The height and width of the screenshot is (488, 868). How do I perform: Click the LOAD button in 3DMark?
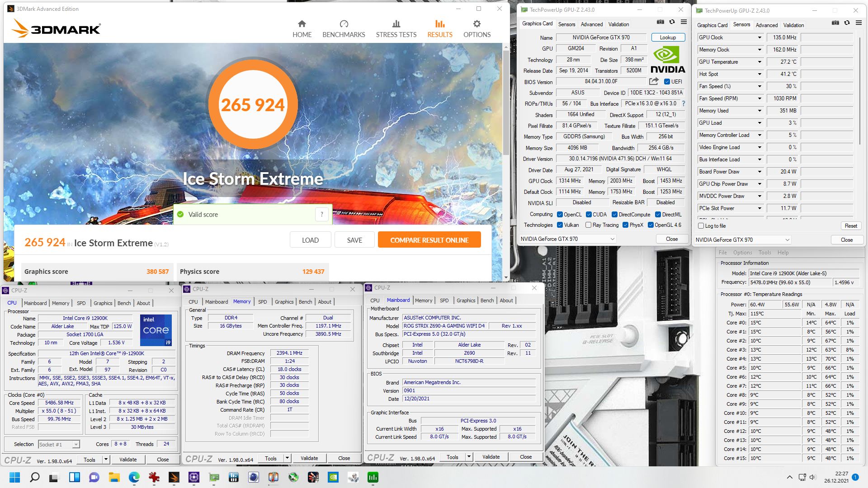click(310, 240)
